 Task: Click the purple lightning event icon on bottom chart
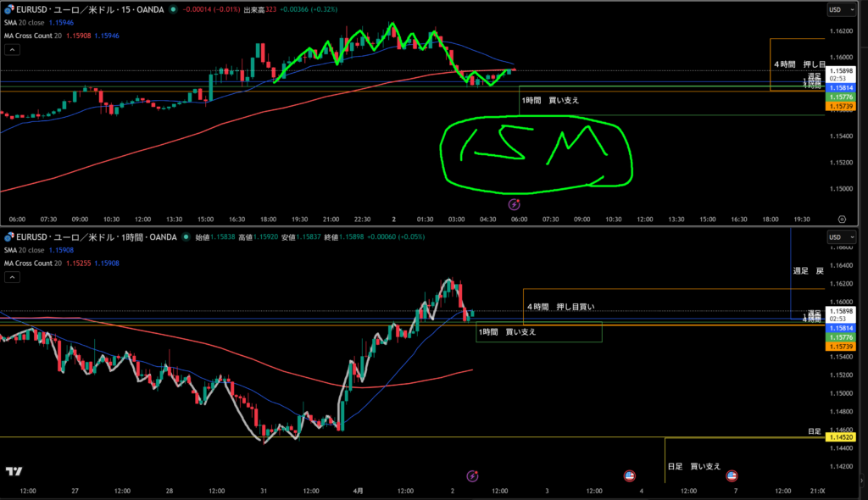[473, 476]
